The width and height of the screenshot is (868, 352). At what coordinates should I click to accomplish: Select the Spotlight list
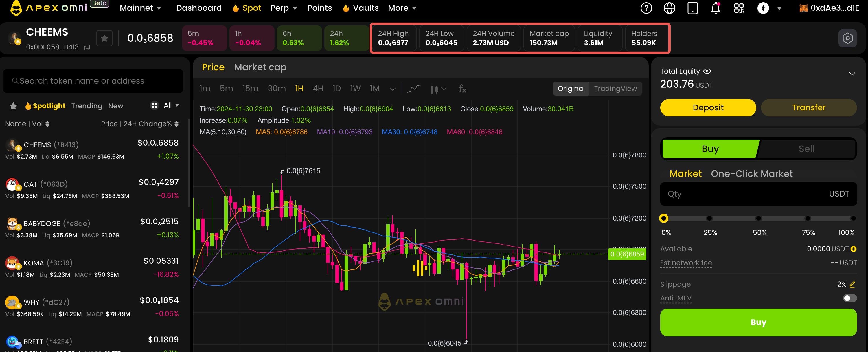(45, 106)
